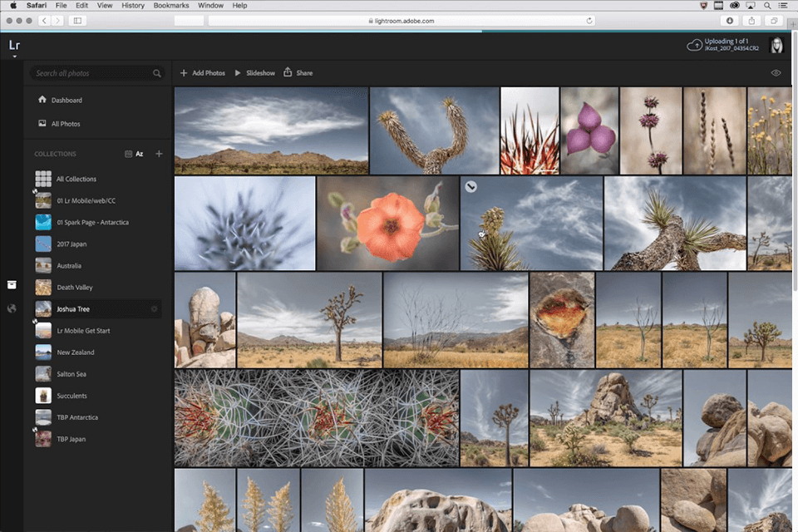Open the 2017 Japan collection
798x532 pixels.
pos(61,244)
